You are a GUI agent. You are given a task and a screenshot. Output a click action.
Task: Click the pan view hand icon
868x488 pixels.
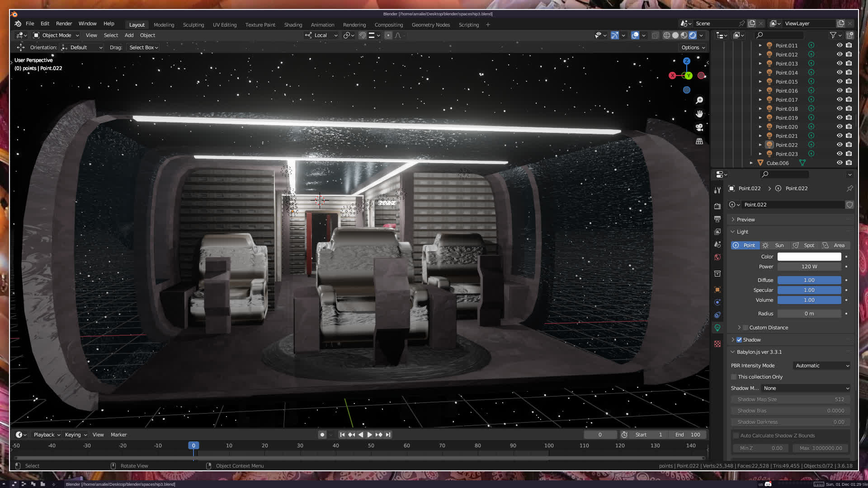coord(699,114)
